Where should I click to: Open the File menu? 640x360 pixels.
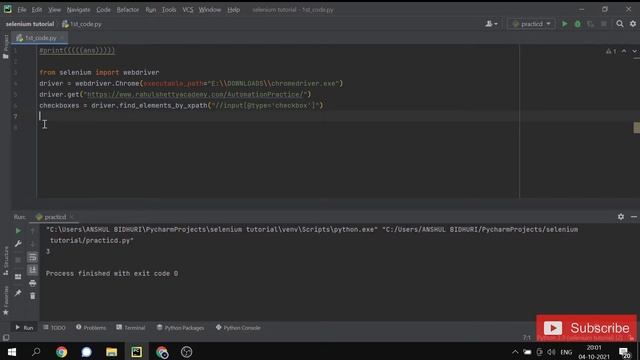click(x=22, y=9)
